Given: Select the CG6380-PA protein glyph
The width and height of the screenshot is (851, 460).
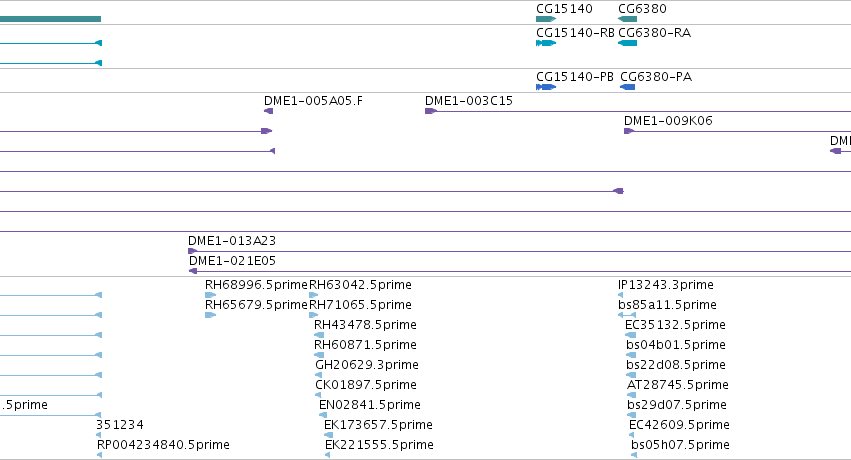Looking at the screenshot, I should tap(627, 87).
